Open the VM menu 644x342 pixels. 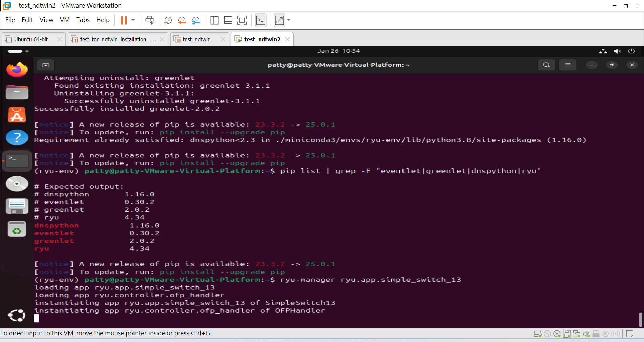point(65,20)
